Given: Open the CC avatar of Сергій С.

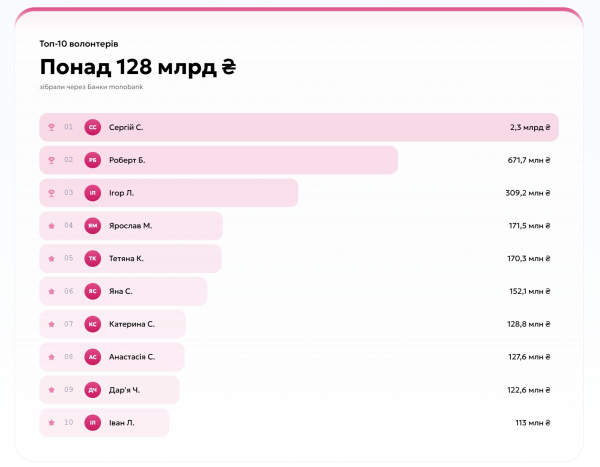Looking at the screenshot, I should pos(93,127).
